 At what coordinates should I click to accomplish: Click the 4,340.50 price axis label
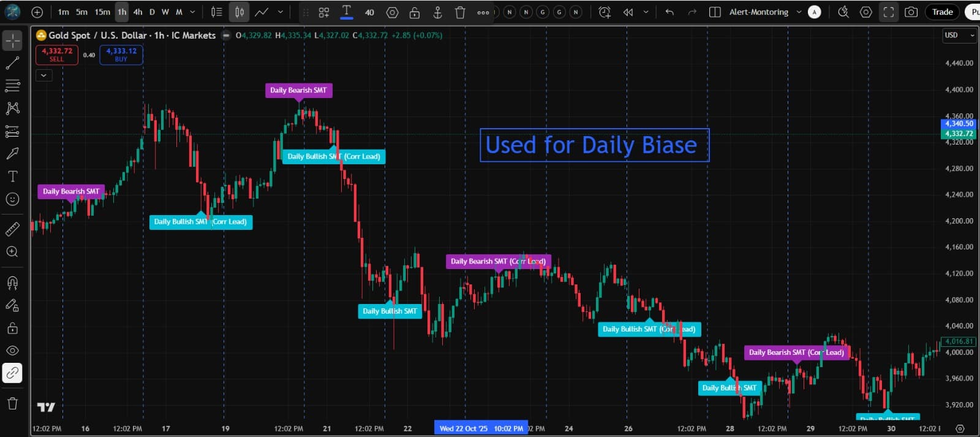pyautogui.click(x=959, y=124)
